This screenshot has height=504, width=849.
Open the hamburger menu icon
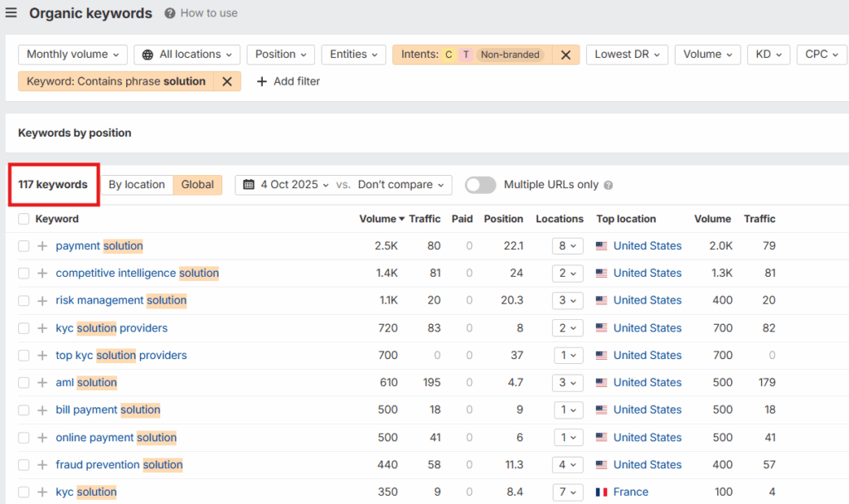tap(11, 13)
